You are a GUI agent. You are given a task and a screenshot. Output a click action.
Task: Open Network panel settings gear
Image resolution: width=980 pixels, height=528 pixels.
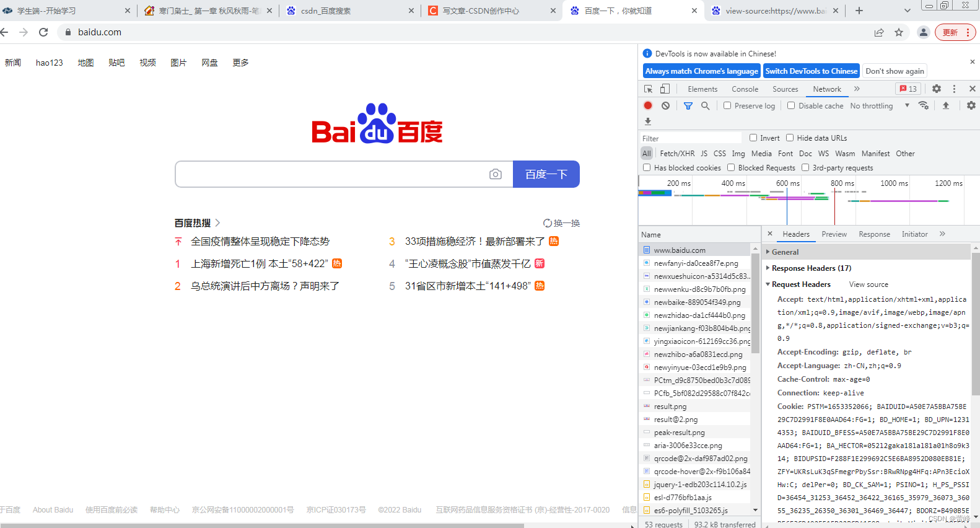tap(971, 105)
